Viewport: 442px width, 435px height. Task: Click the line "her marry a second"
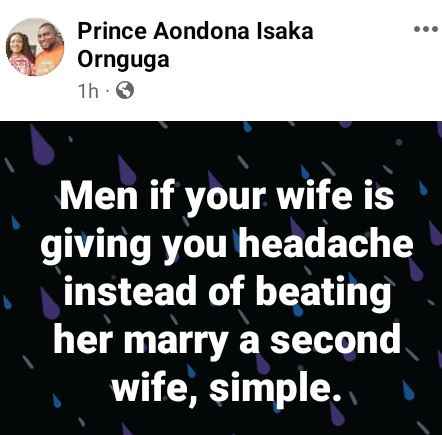coord(227,339)
